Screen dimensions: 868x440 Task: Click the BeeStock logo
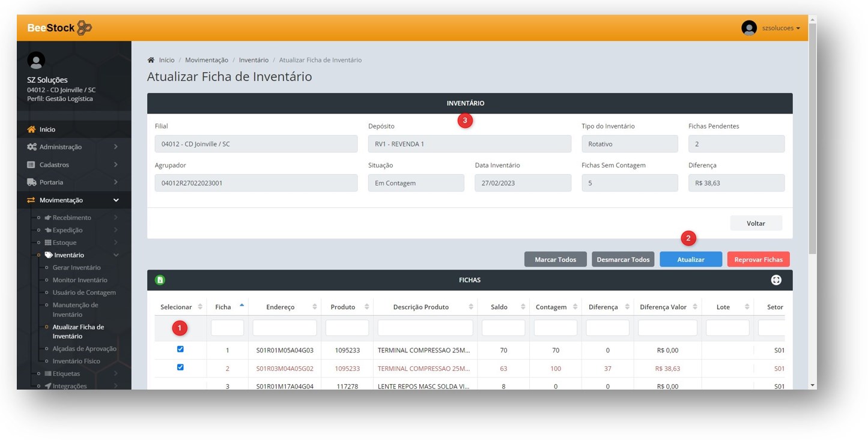[x=59, y=28]
